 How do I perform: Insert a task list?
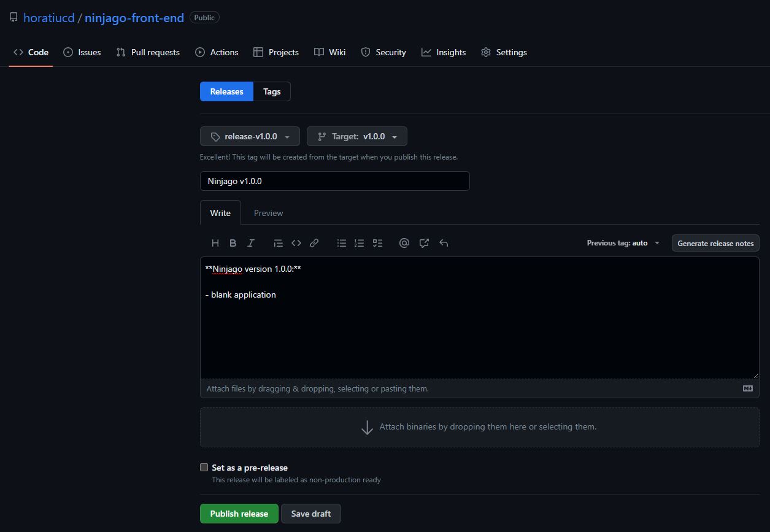[x=378, y=243]
